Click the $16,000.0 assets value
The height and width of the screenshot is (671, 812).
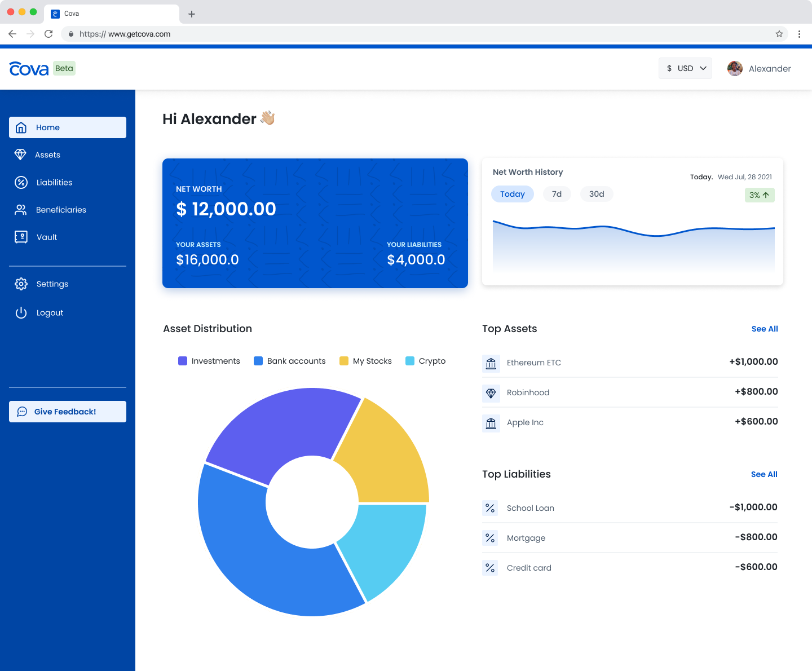(208, 259)
